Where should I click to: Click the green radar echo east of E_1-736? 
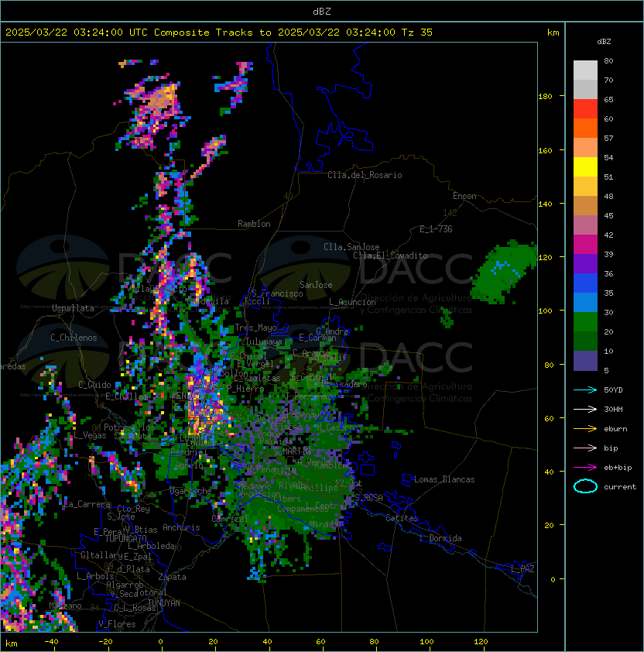tap(505, 270)
